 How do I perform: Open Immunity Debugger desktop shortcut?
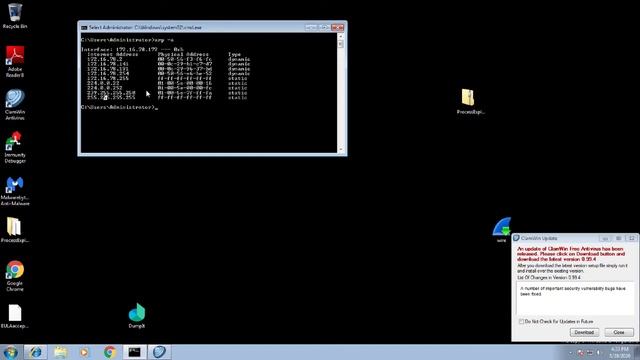(x=15, y=147)
